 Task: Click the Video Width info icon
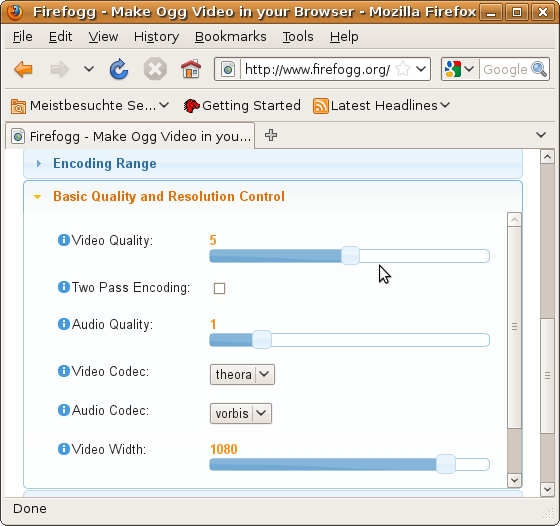point(64,449)
